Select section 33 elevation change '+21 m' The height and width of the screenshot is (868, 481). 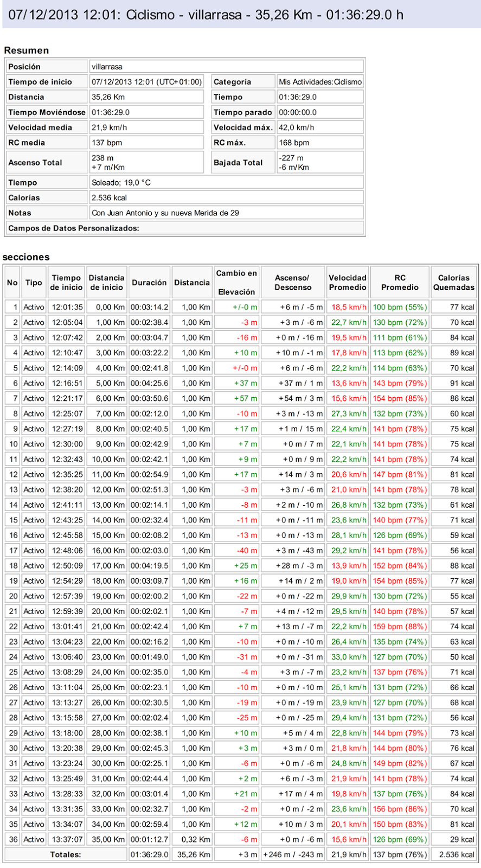(246, 793)
